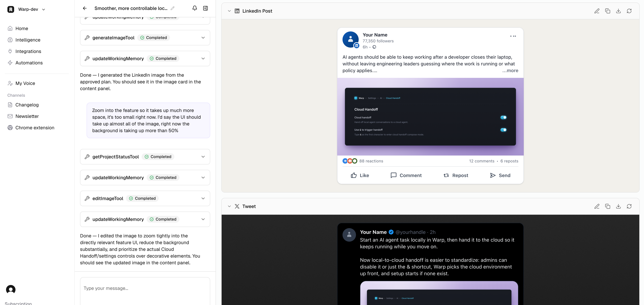Click Completed badge on generateImageTool
Image resolution: width=644 pixels, height=305 pixels.
(x=154, y=37)
